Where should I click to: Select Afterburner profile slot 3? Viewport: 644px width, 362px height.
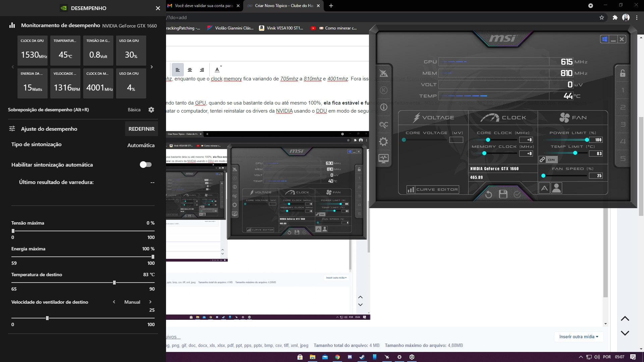tap(623, 124)
